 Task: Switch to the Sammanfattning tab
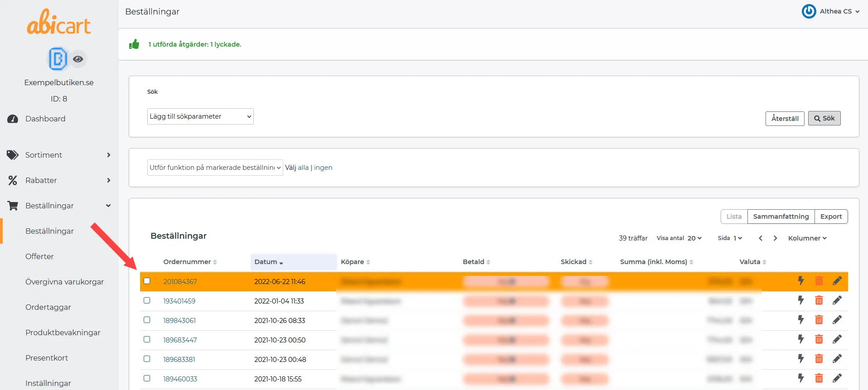(781, 217)
